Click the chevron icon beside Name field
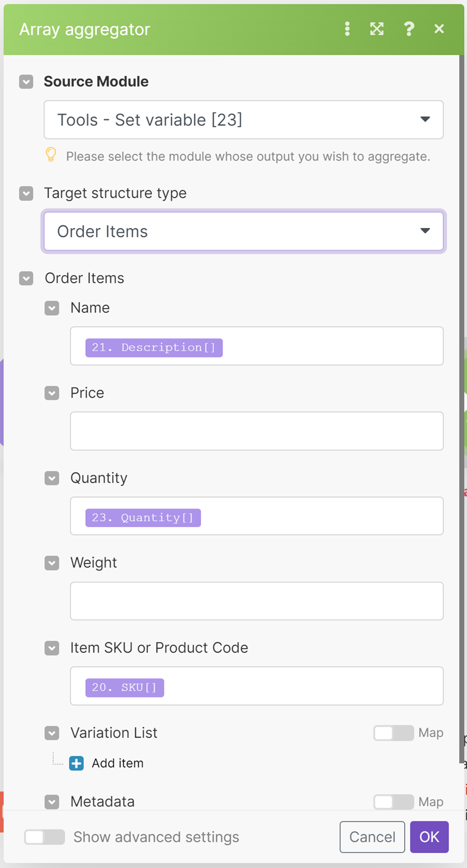Screen dimensions: 467x868 pyautogui.click(x=52, y=308)
